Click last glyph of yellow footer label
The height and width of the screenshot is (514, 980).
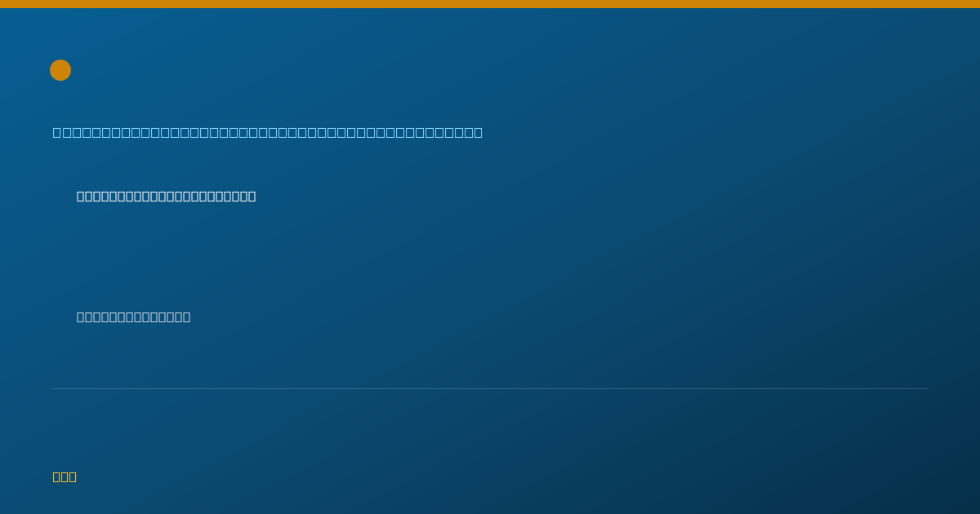73,476
